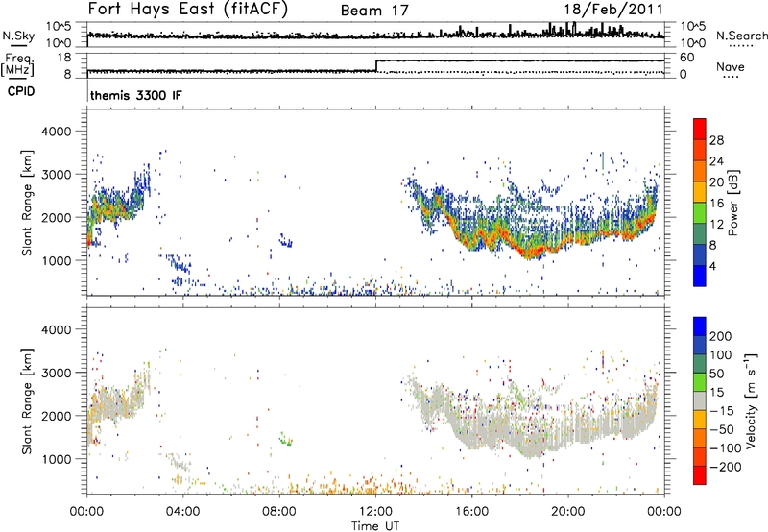This screenshot has width=768, height=532.
Task: Pick the red top segment of power colorbar
Action: (700, 129)
